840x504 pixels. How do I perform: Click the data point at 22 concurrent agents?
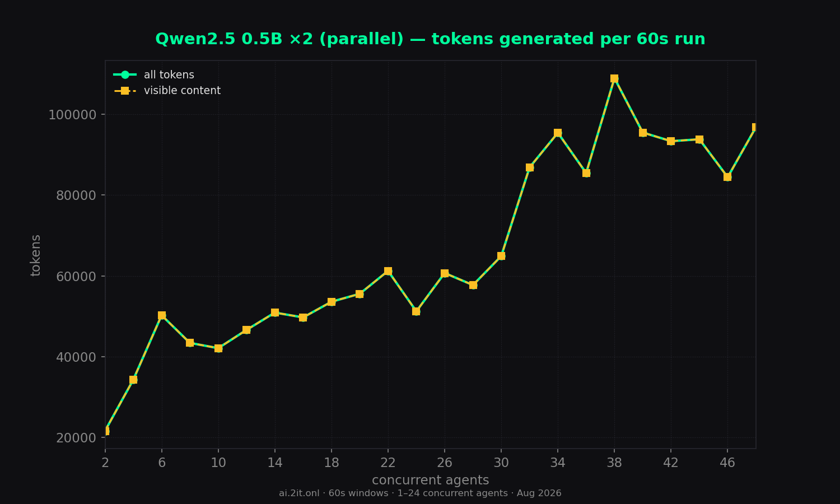pyautogui.click(x=388, y=271)
